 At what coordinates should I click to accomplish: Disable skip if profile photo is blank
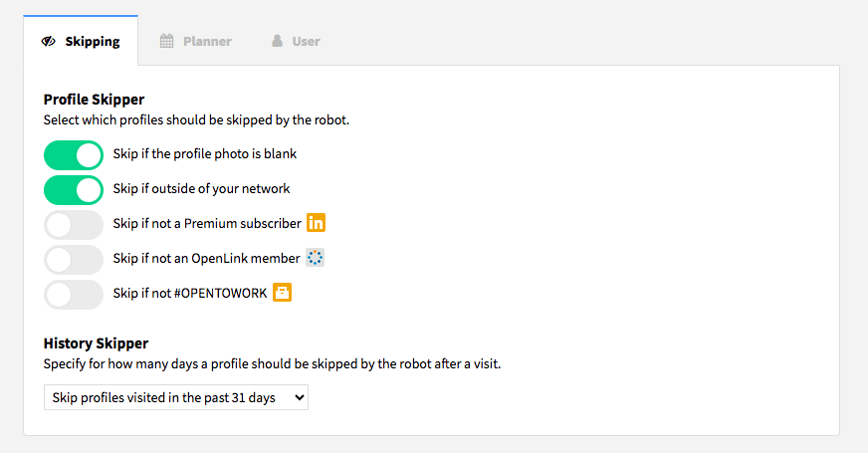click(x=74, y=155)
